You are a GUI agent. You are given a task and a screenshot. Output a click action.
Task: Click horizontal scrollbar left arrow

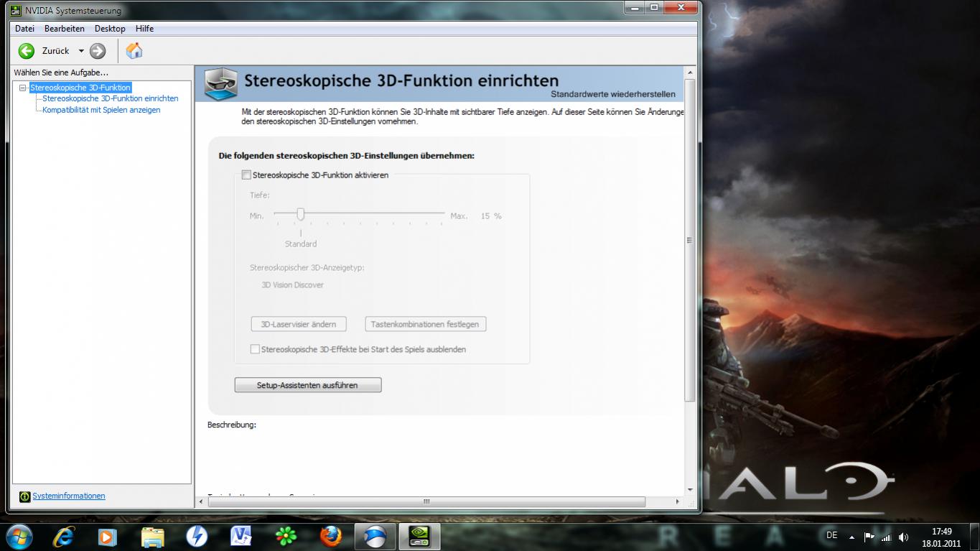[201, 501]
